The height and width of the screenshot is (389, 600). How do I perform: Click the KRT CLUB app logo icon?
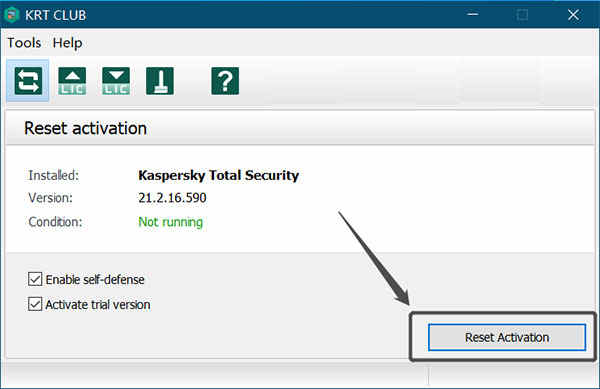click(11, 15)
